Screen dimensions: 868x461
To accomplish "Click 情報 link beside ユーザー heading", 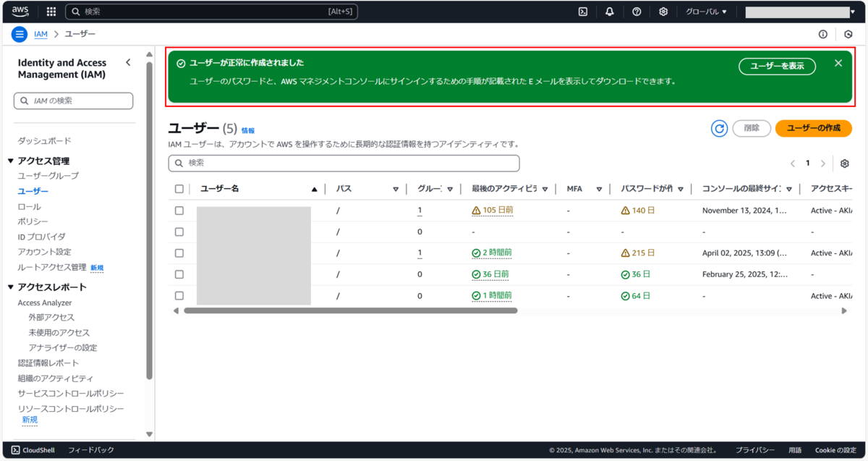I will click(248, 130).
